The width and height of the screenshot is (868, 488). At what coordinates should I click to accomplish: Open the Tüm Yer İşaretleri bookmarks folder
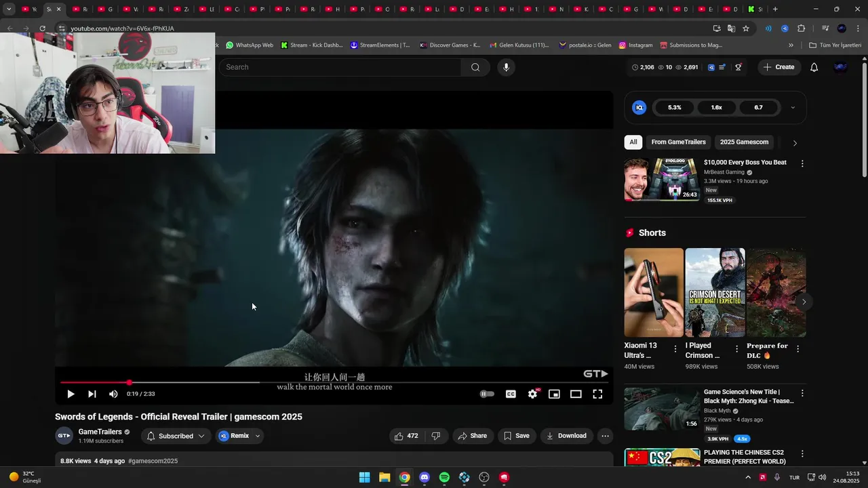click(835, 45)
